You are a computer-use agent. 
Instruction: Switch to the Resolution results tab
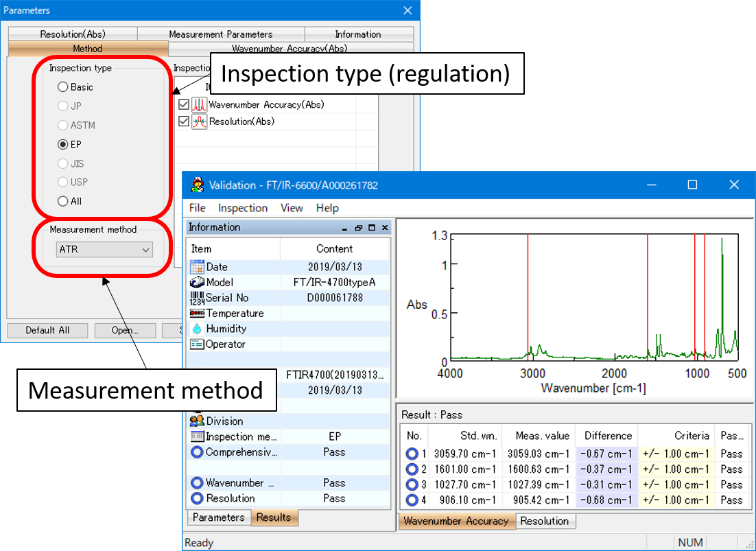click(x=545, y=521)
